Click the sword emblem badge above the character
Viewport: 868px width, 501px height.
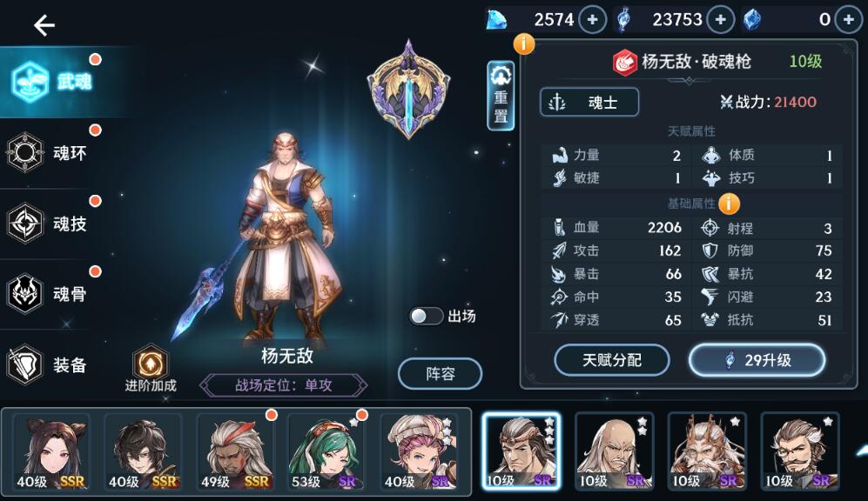tap(408, 89)
